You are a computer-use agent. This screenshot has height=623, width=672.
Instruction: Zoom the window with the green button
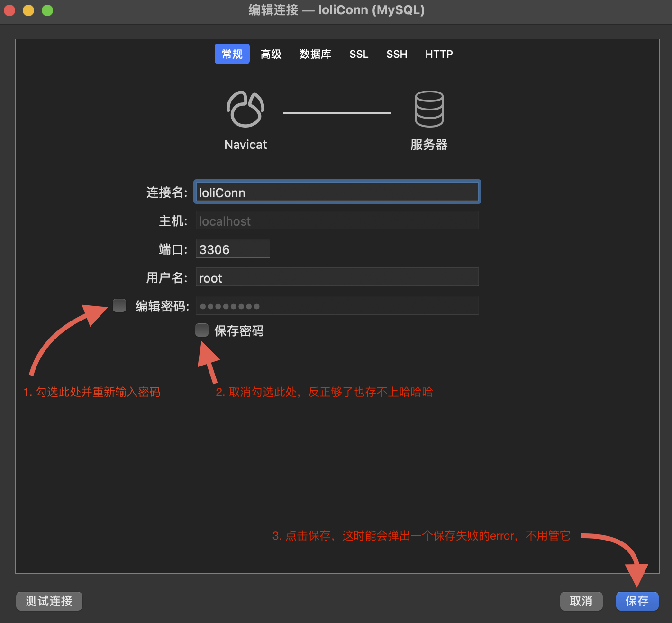(x=47, y=10)
